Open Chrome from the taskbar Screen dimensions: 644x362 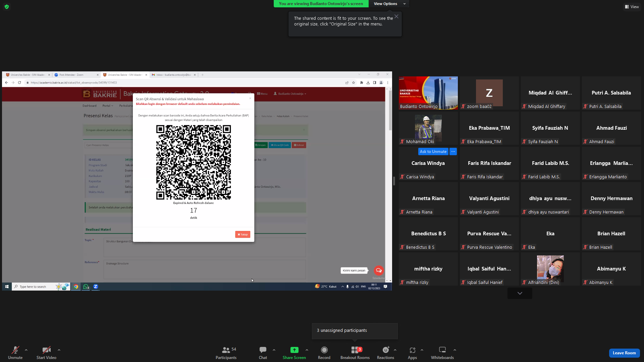[x=76, y=287]
